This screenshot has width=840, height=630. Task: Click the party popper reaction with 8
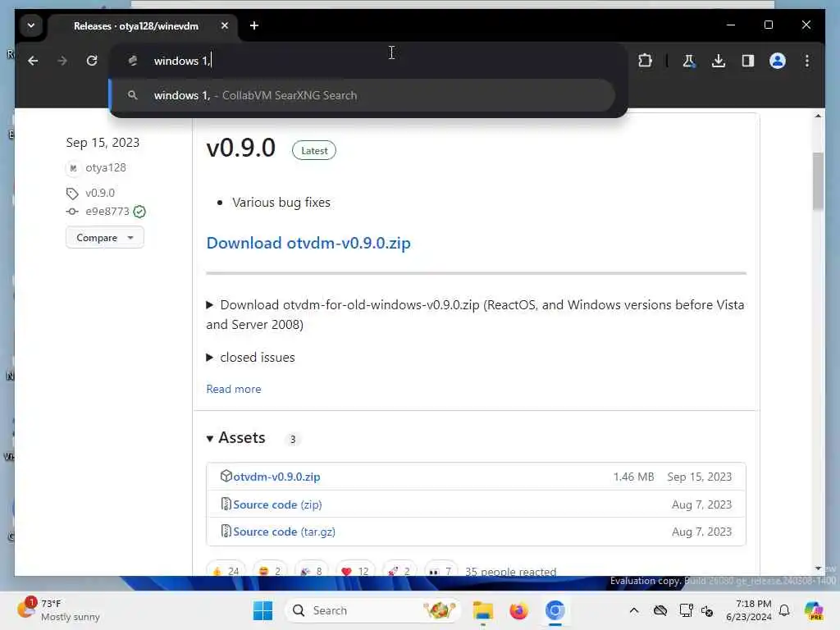point(311,571)
